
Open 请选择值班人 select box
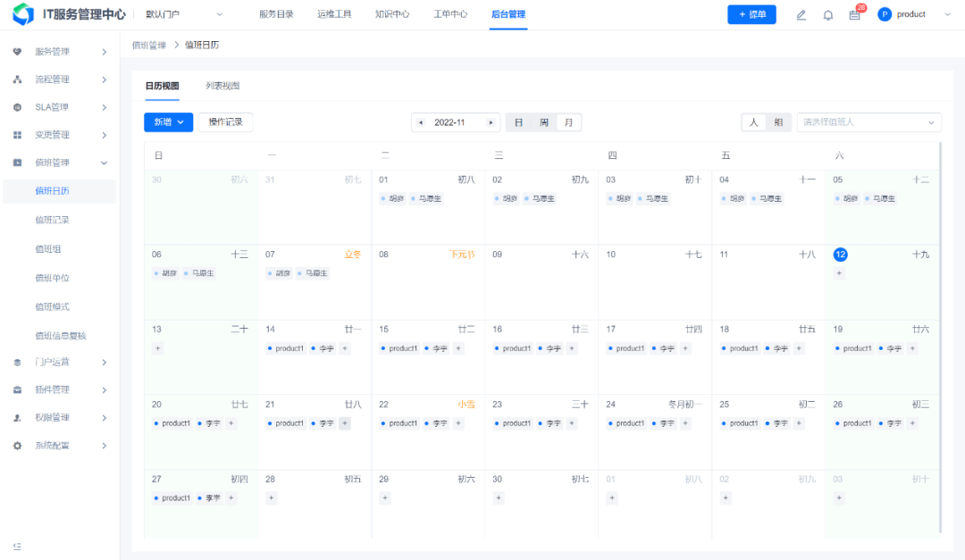(869, 122)
